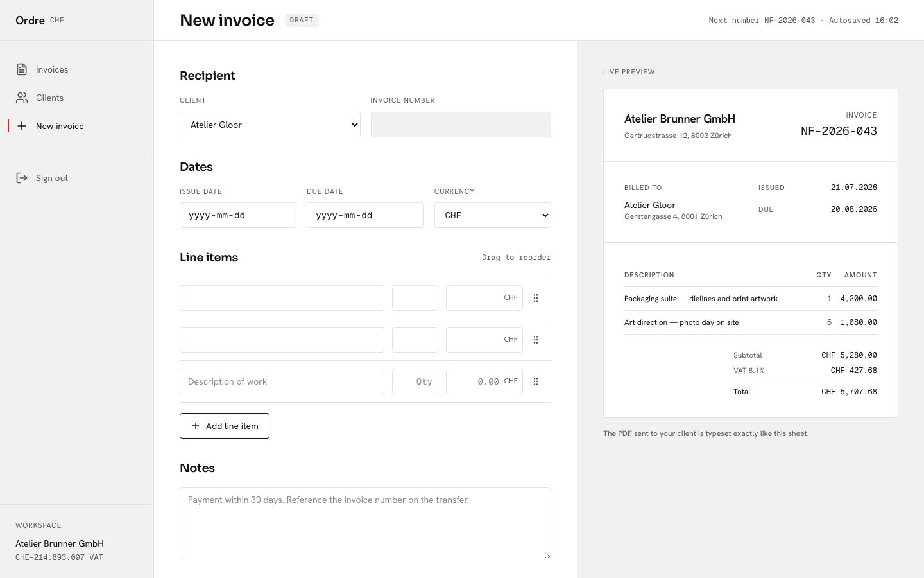Click workspace name Atelier Brunner GmbH in sidebar
924x578 pixels.
point(60,543)
